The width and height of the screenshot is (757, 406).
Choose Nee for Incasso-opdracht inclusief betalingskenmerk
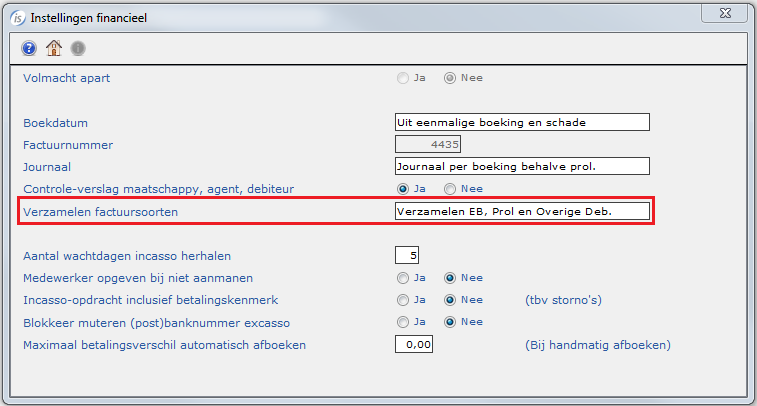[x=450, y=299]
